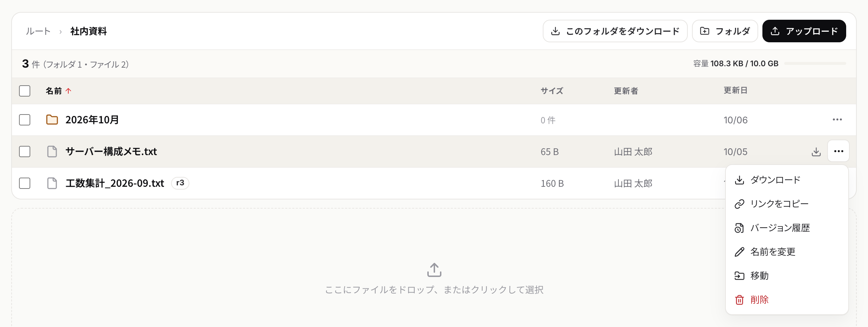Click このフォルダをダウンロード button
The image size is (868, 327).
pos(615,31)
